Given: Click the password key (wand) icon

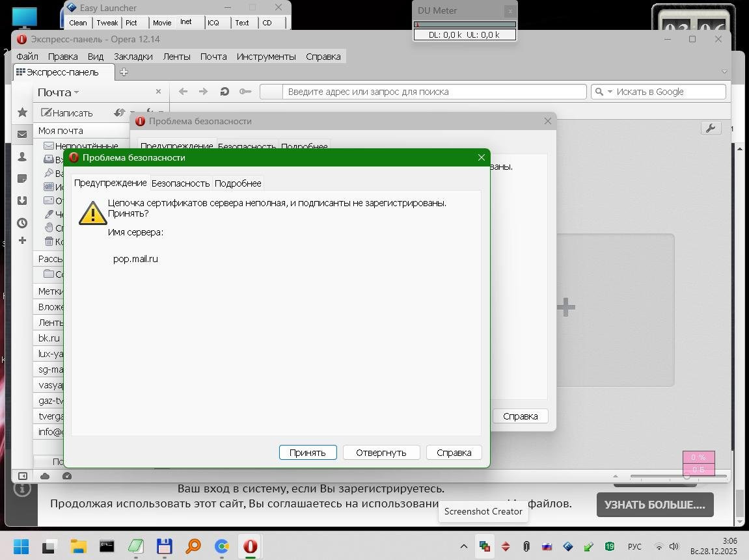Looking at the screenshot, I should click(x=245, y=91).
